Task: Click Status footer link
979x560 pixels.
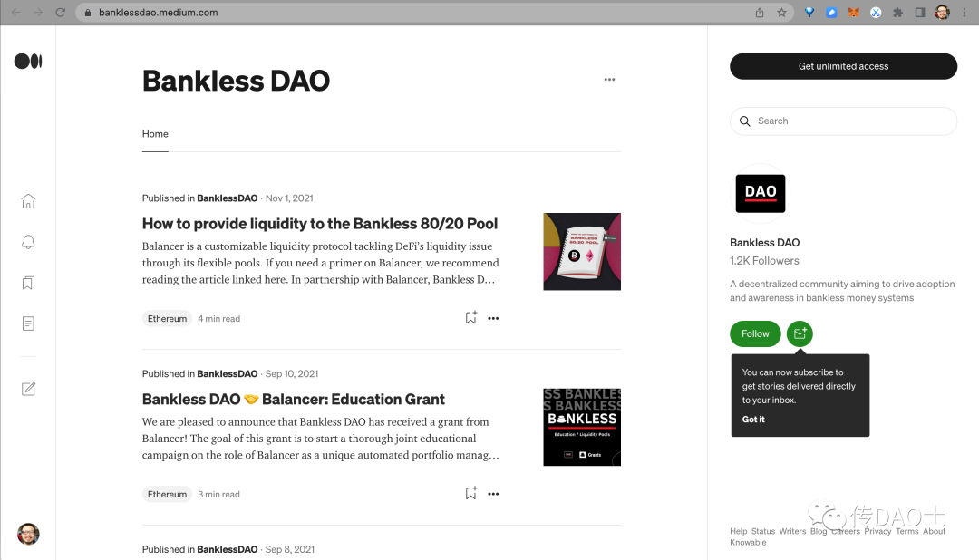Action: pyautogui.click(x=763, y=531)
